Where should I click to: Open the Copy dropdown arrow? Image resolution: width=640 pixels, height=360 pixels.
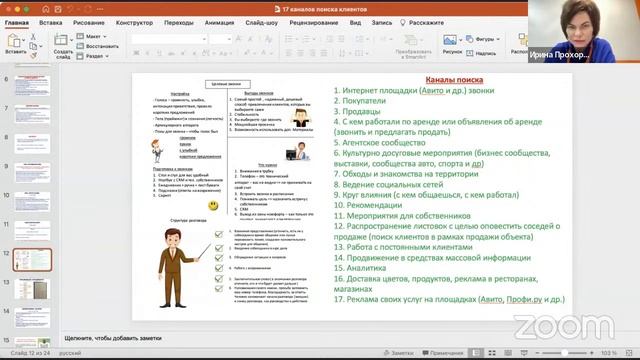(41, 46)
